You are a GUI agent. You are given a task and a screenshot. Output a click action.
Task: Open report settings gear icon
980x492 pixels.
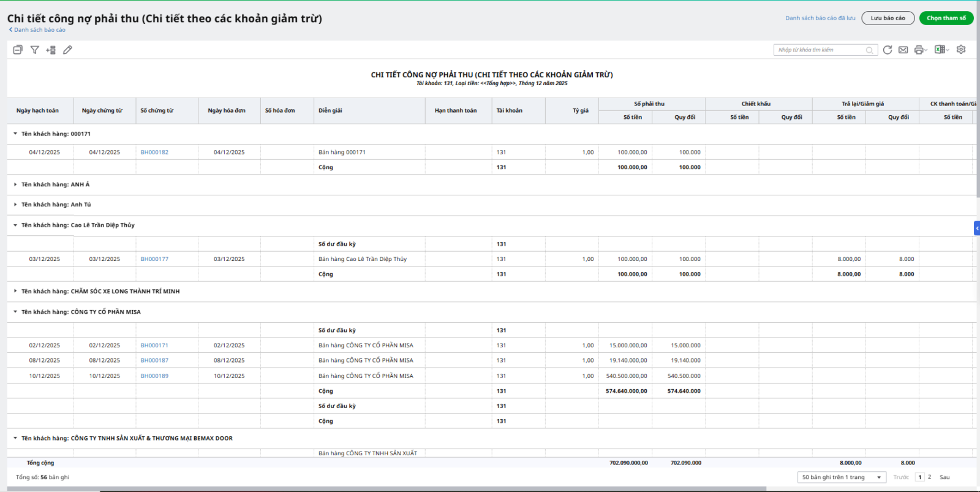(x=961, y=50)
